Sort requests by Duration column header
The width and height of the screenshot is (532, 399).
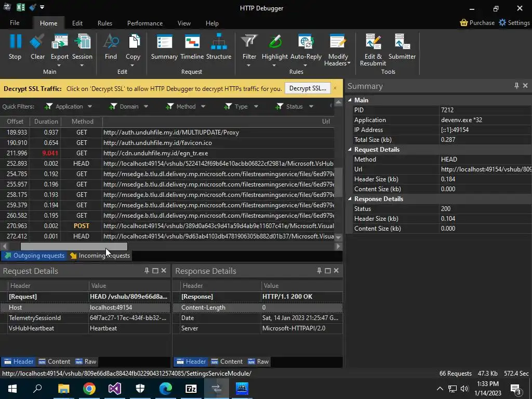[46, 122]
